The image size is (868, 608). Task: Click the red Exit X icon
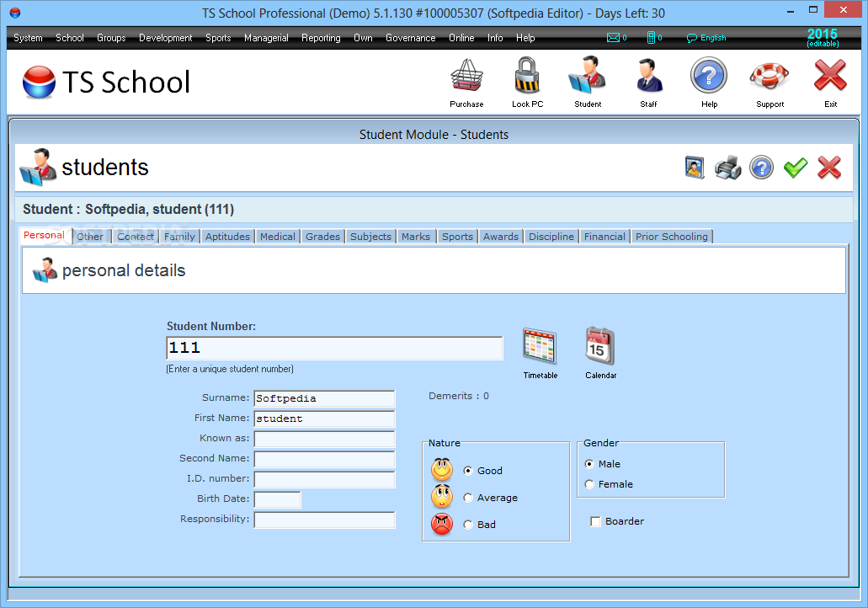tap(830, 76)
